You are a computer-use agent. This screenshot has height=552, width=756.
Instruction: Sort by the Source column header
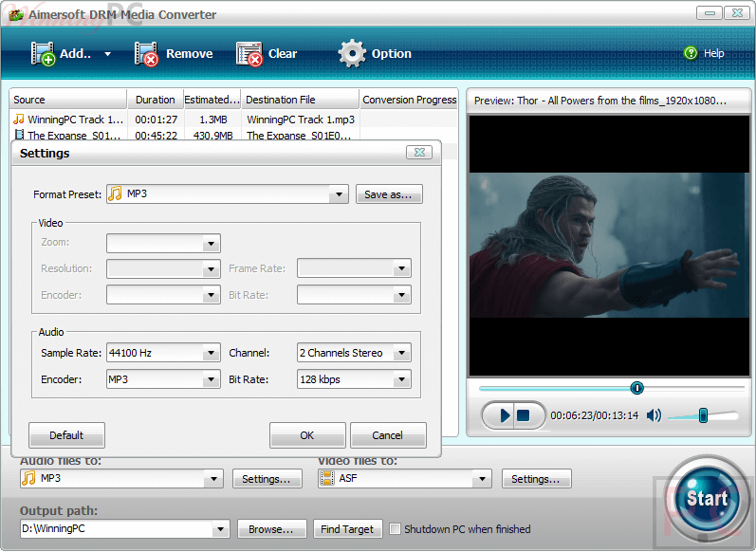click(68, 100)
